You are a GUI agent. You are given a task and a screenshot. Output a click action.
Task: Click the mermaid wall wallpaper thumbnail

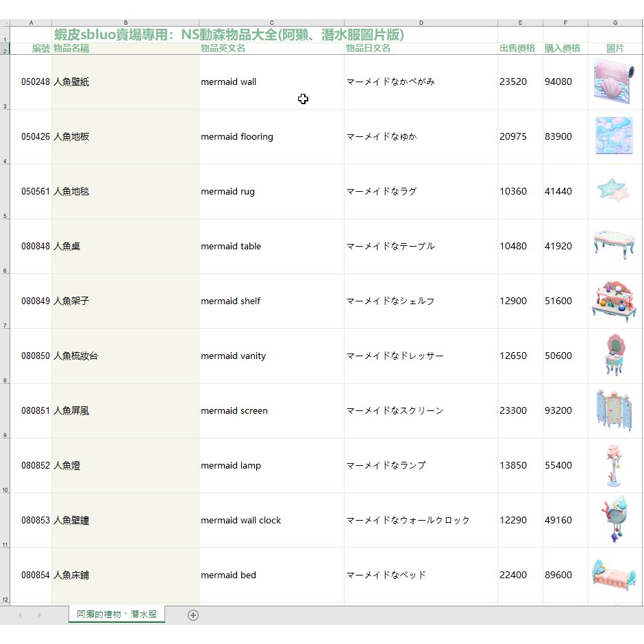coord(615,82)
